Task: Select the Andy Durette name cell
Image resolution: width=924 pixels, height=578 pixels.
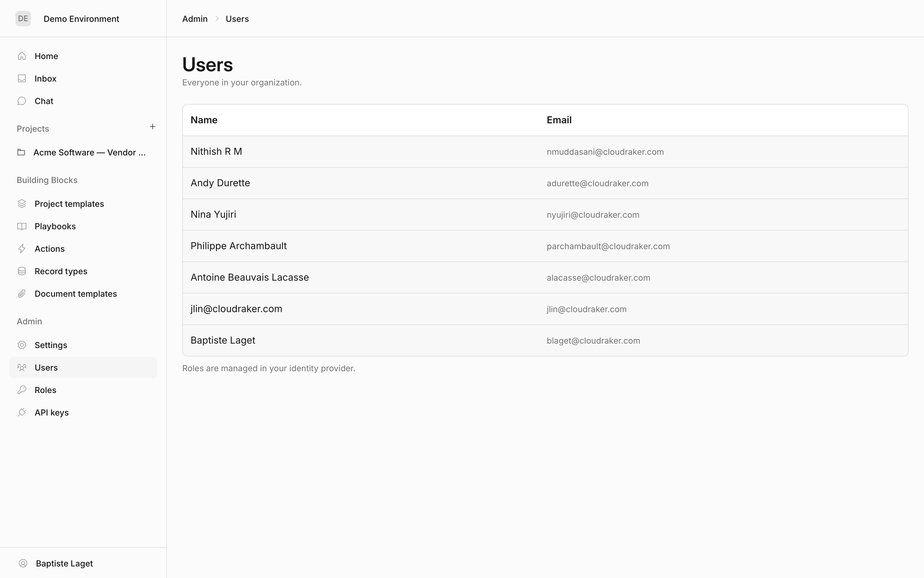Action: pos(220,183)
